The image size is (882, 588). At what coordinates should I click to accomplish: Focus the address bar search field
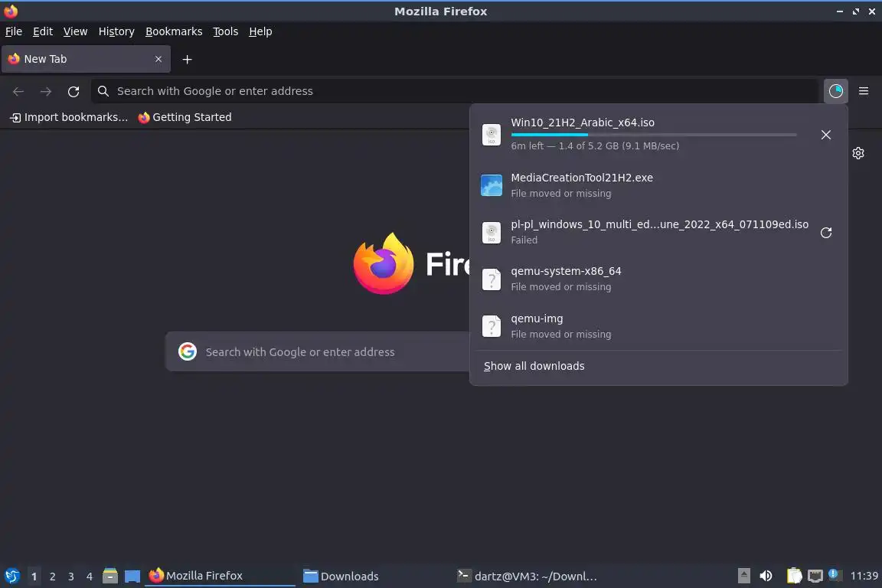click(455, 91)
